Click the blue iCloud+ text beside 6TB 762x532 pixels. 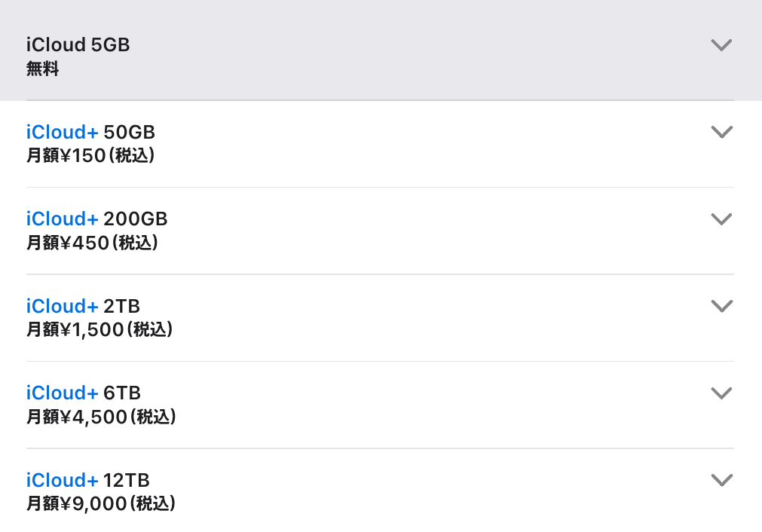pyautogui.click(x=62, y=393)
